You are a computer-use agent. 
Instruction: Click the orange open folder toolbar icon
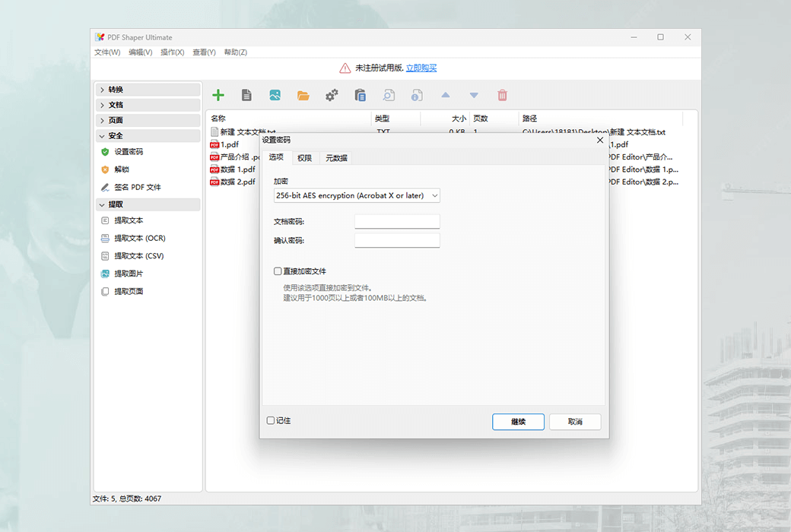coord(303,94)
